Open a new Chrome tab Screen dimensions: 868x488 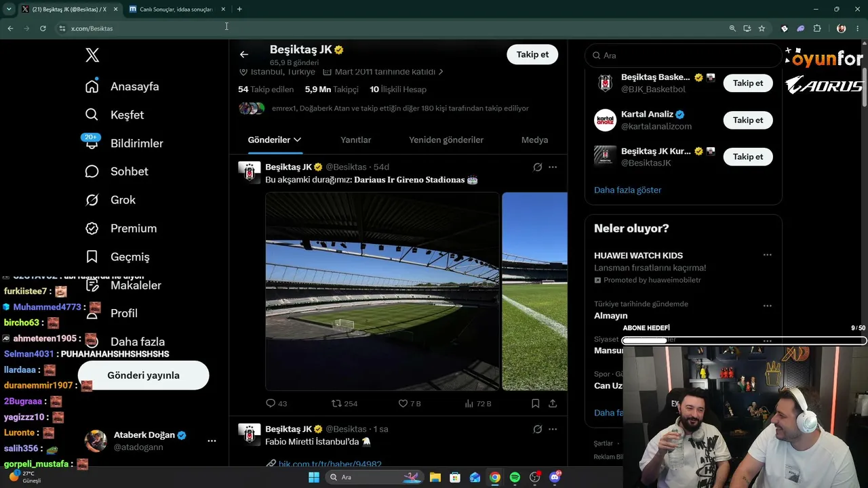(x=239, y=9)
